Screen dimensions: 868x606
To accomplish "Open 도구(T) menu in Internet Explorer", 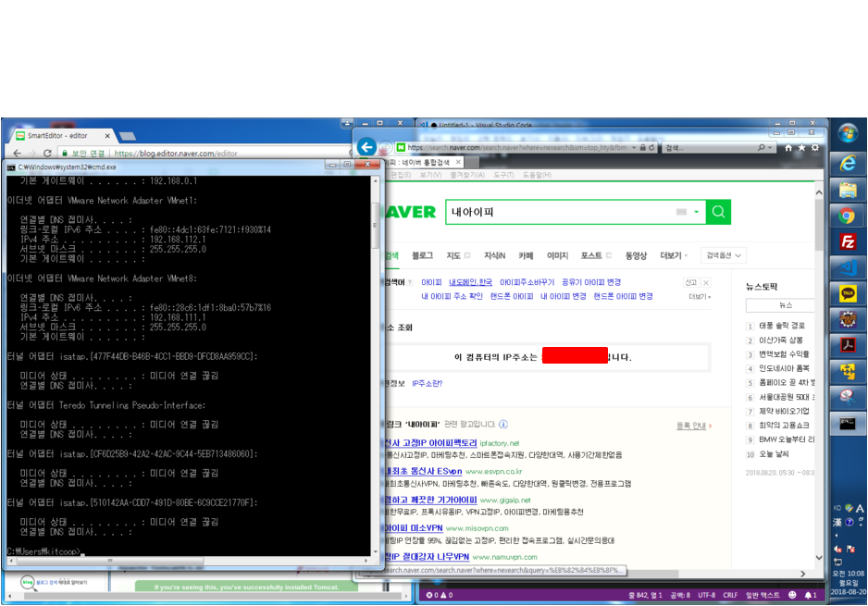I will pos(503,175).
